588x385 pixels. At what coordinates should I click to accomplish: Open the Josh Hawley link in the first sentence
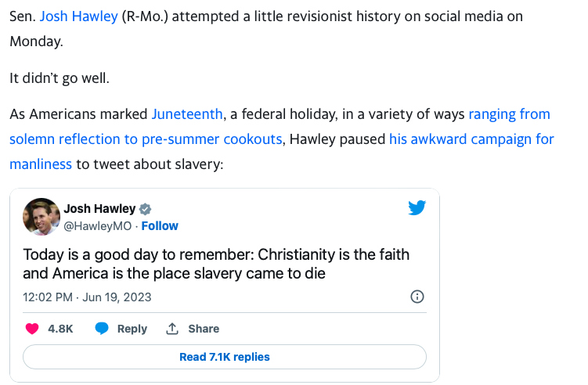click(78, 16)
